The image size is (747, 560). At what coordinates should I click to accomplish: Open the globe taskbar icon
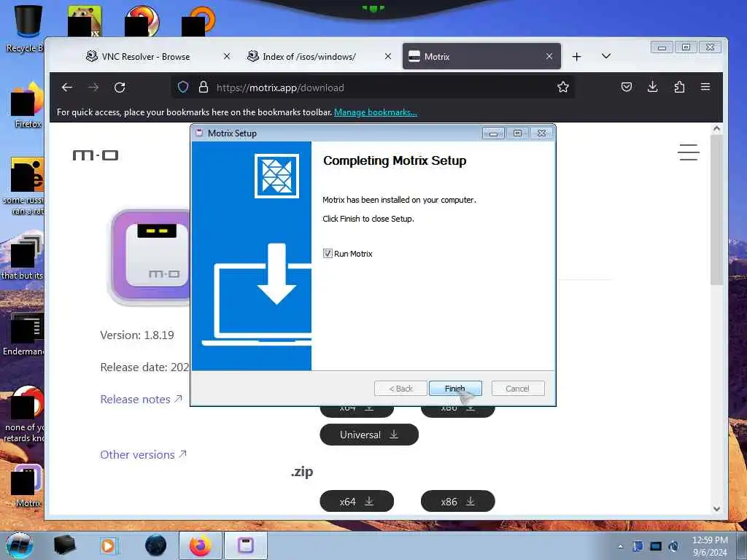[x=155, y=545]
